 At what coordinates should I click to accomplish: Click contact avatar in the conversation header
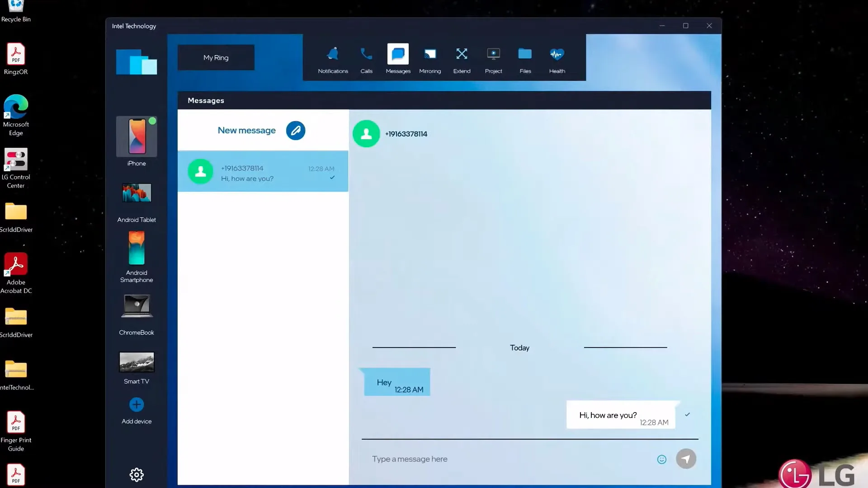tap(366, 134)
